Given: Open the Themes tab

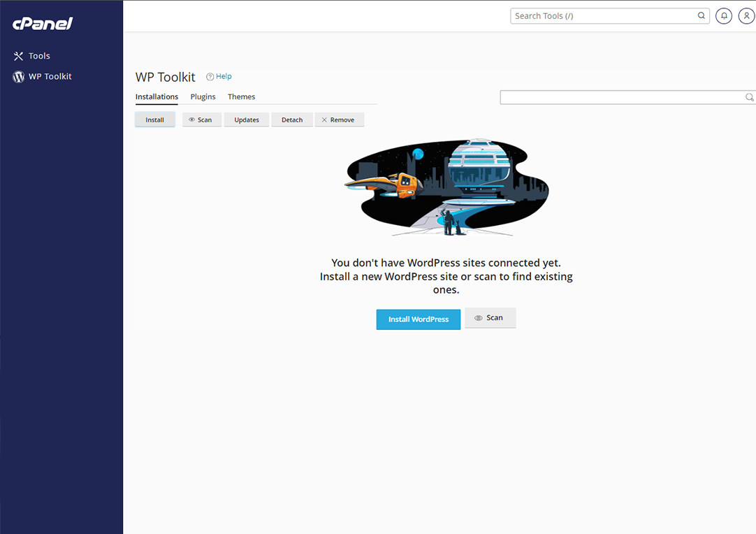Looking at the screenshot, I should (x=241, y=96).
